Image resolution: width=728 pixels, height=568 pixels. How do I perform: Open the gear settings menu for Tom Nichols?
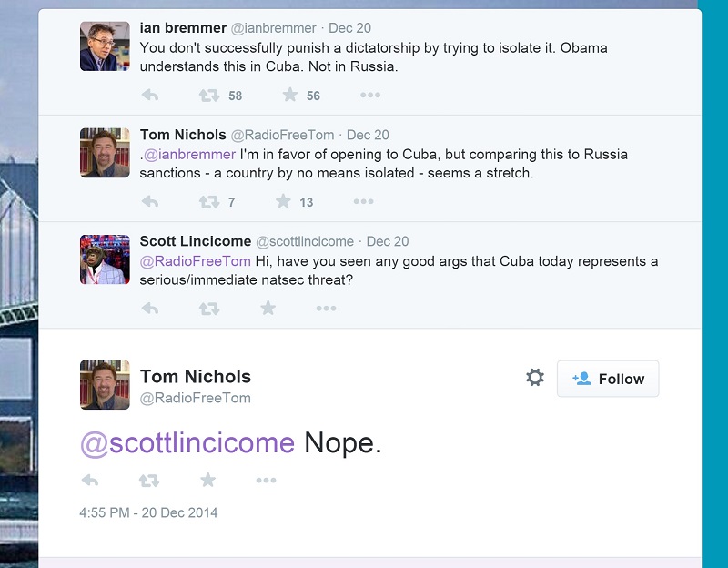tap(535, 378)
